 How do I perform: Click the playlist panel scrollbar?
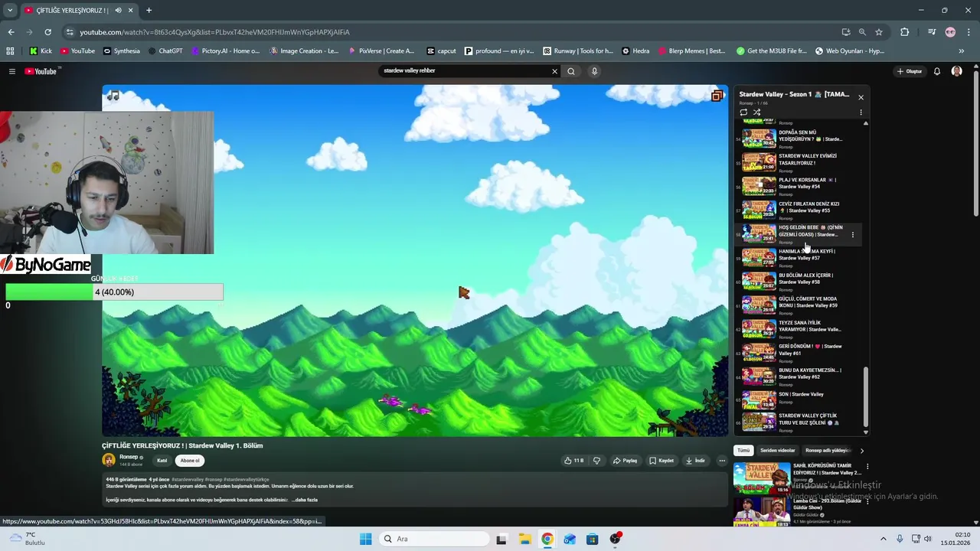coord(866,396)
